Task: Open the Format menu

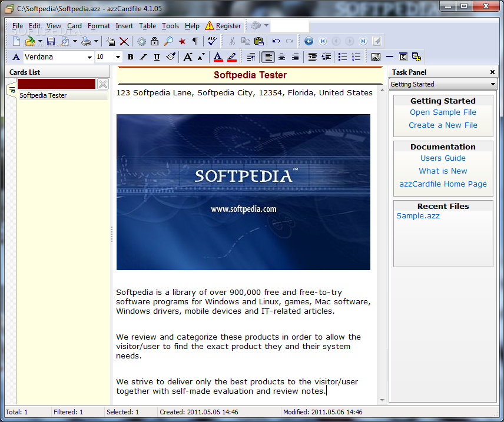Action: (99, 26)
